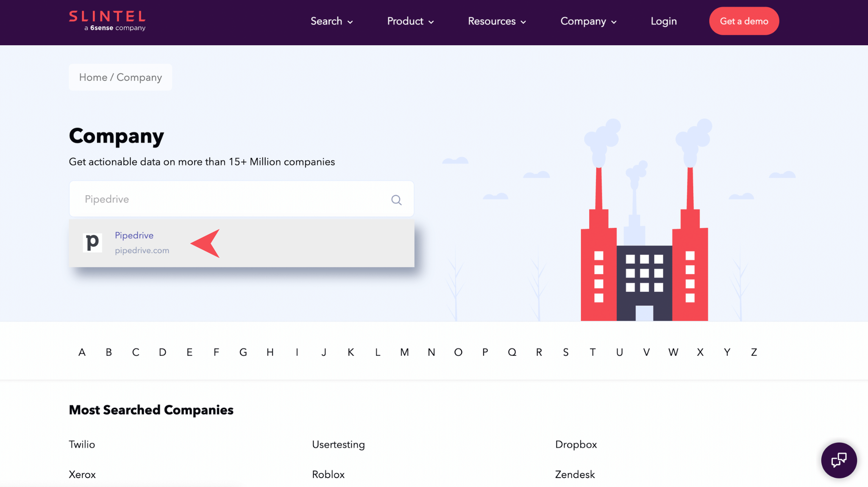Click the Slintel logo in header
Image resolution: width=868 pixels, height=487 pixels.
coord(107,21)
